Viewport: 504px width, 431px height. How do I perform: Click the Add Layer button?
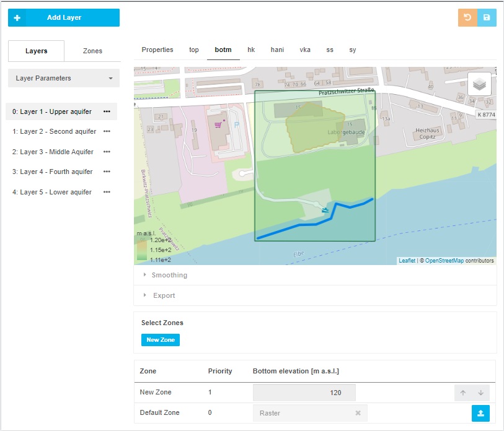[x=64, y=18]
